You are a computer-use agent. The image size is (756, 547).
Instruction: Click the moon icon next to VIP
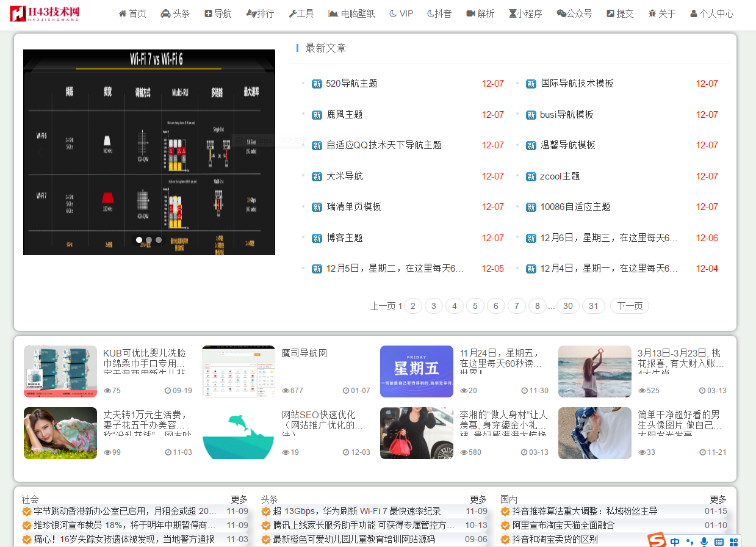point(393,13)
